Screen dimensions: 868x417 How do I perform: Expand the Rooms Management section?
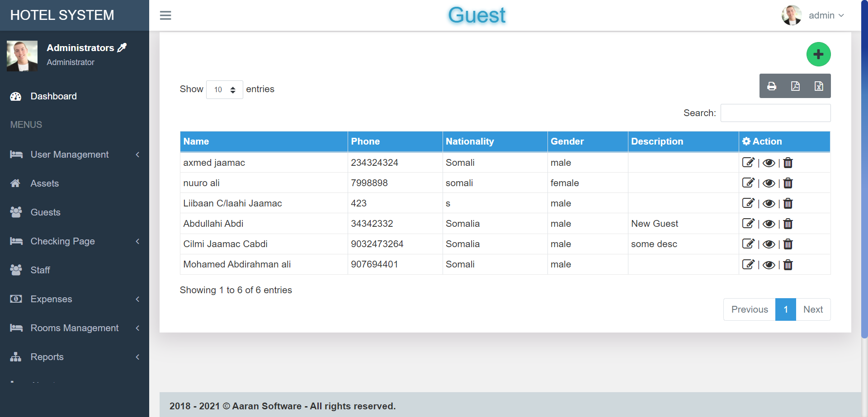(75, 328)
